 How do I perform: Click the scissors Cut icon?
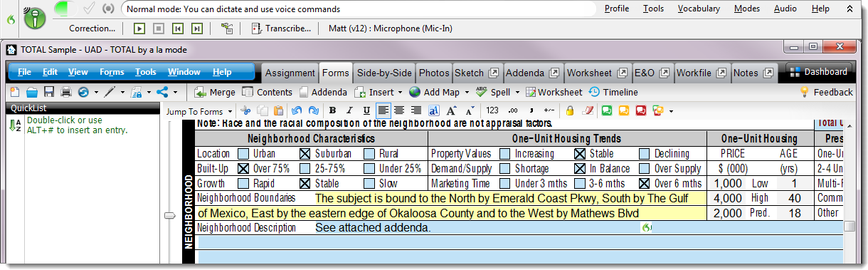(x=246, y=110)
